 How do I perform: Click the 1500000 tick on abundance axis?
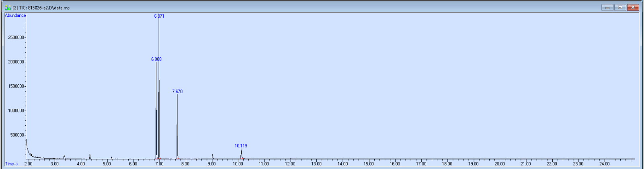[16, 86]
